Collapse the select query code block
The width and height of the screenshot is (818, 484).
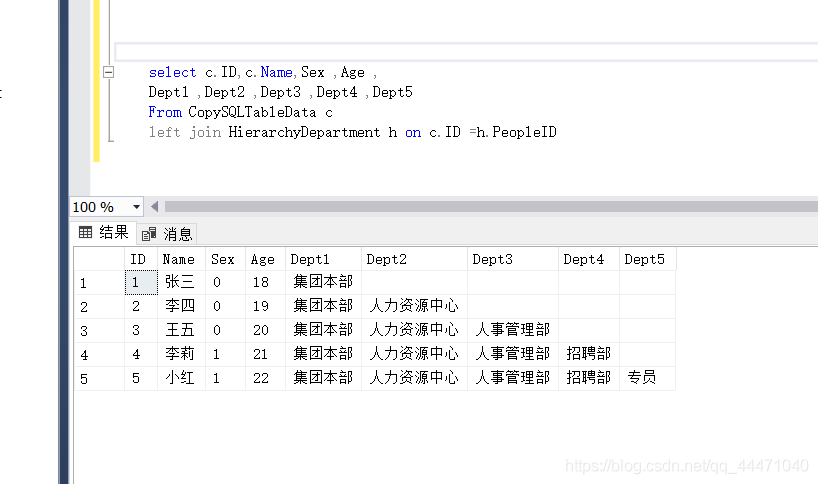point(109,72)
